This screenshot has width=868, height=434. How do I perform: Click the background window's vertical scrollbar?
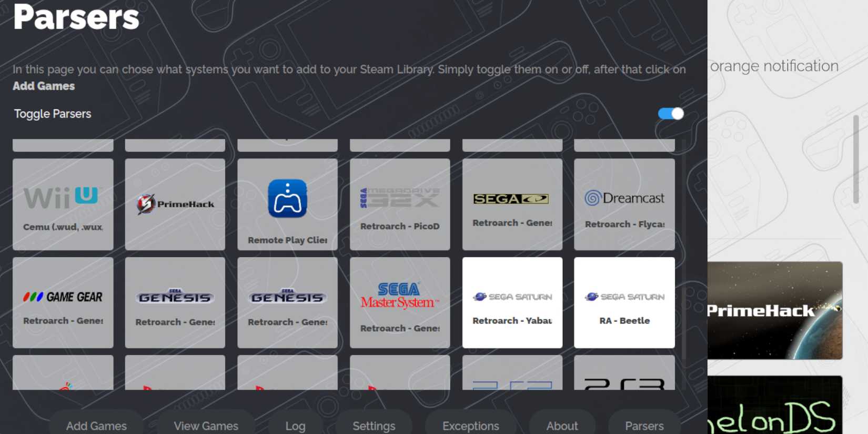(856, 159)
